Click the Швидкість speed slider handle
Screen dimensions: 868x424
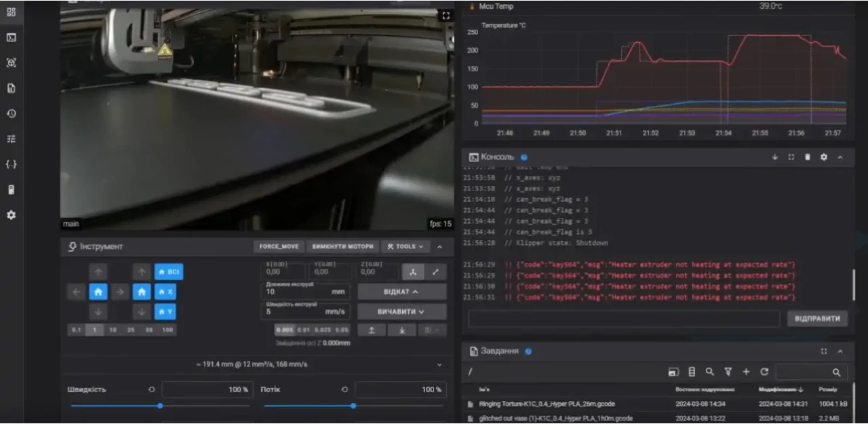coord(160,406)
